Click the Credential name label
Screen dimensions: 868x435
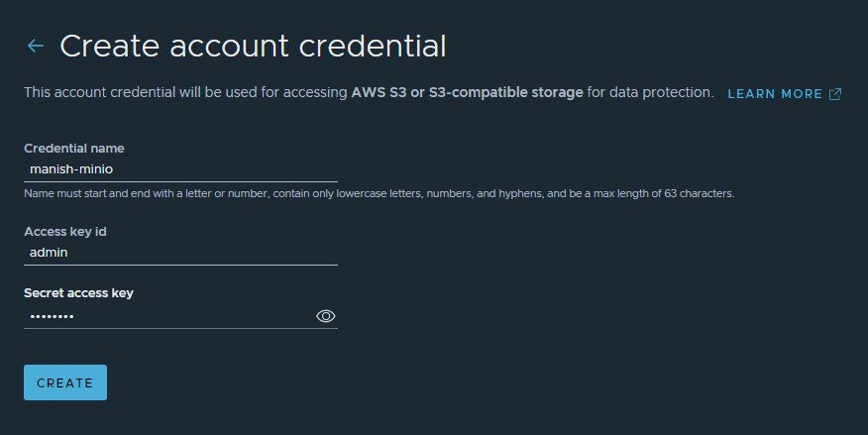[x=74, y=149]
